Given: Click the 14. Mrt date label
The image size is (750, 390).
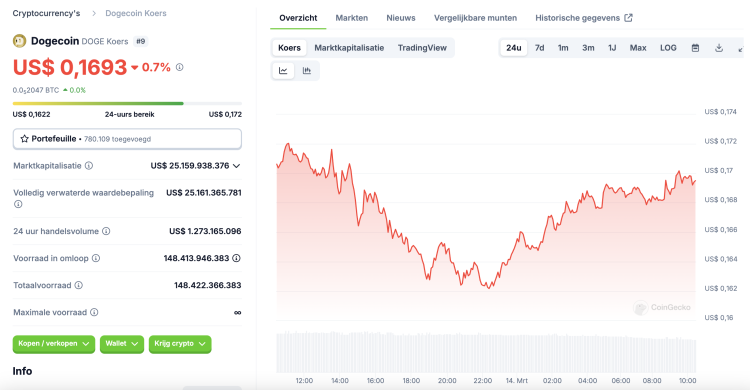Looking at the screenshot, I should (517, 380).
